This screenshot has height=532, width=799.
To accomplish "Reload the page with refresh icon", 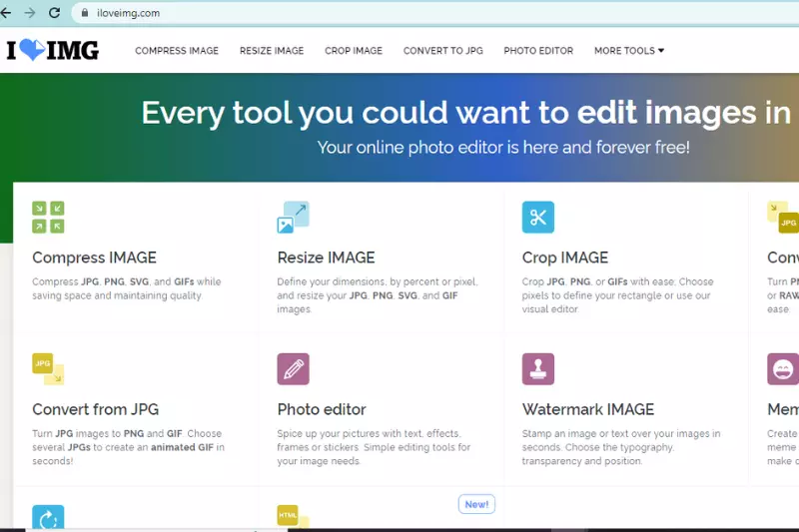I will (x=55, y=13).
